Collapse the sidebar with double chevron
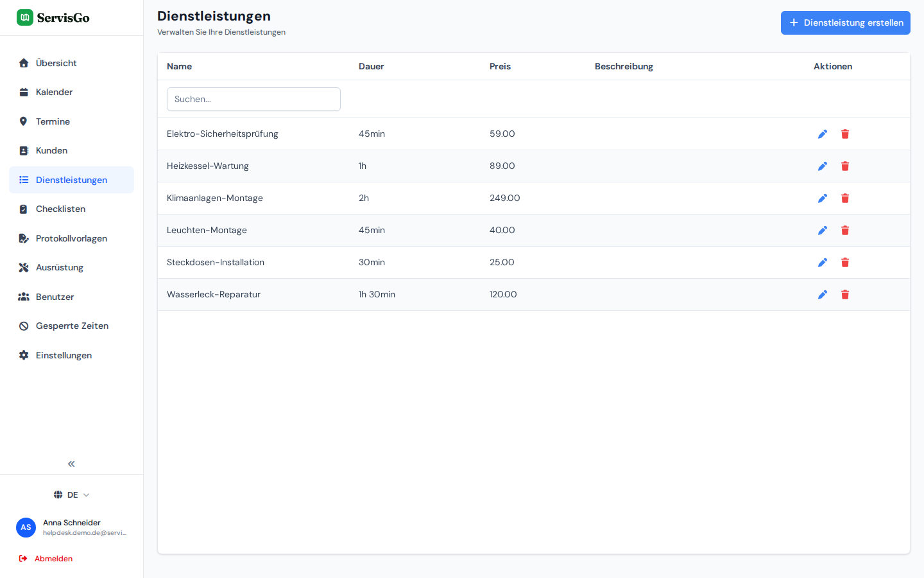 coord(71,464)
